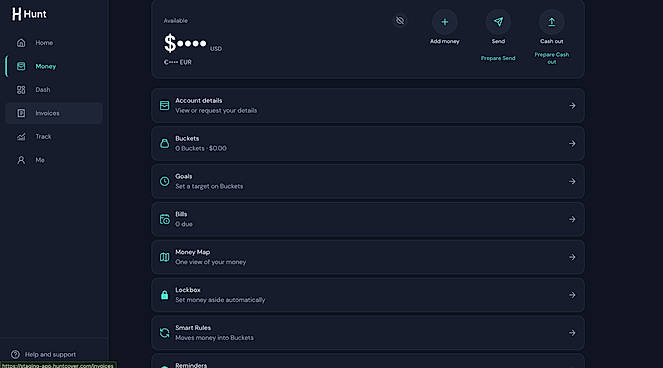Click the Account details card icon
Viewport: 663px width, 368px height.
click(x=164, y=106)
